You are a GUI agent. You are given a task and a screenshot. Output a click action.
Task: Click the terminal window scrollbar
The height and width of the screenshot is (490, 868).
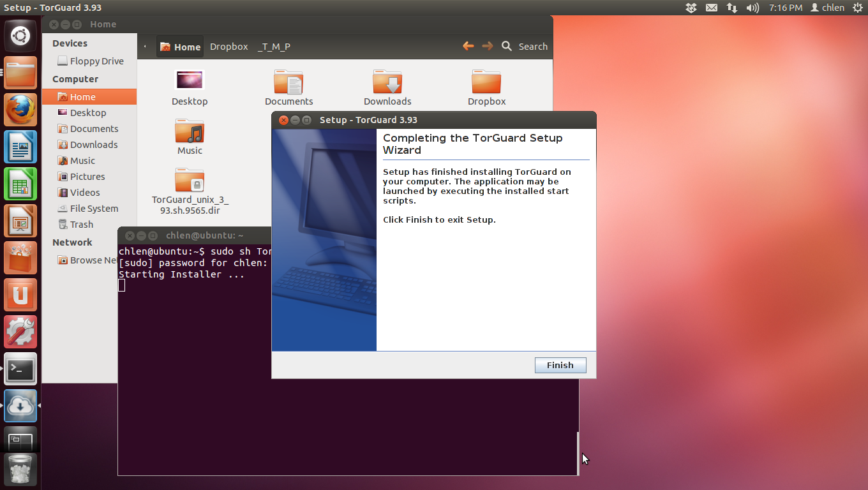(578, 453)
